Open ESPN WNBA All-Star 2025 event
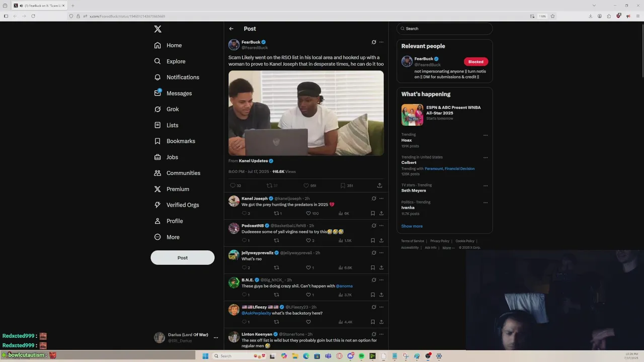 pos(444,114)
